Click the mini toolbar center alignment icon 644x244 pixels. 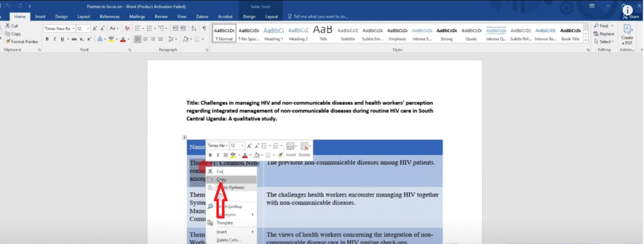coord(226,155)
